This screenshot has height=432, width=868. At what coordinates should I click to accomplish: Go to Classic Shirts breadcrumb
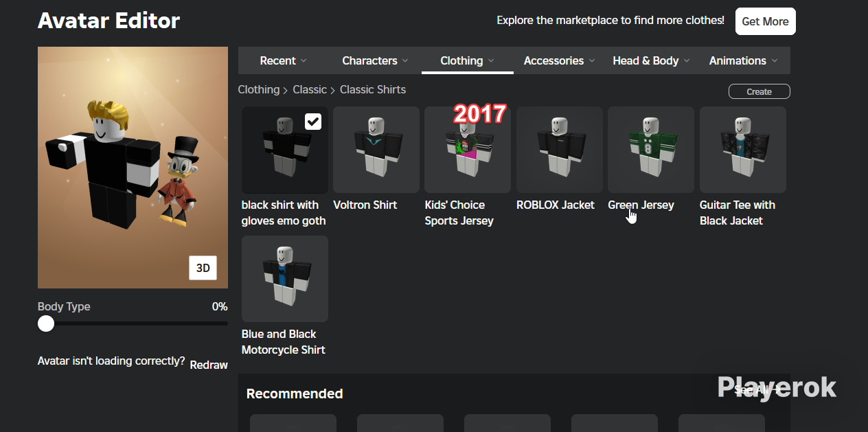(x=373, y=89)
